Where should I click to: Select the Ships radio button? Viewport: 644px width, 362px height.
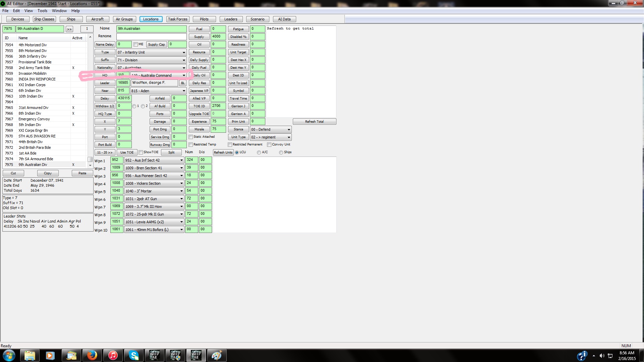tap(281, 153)
